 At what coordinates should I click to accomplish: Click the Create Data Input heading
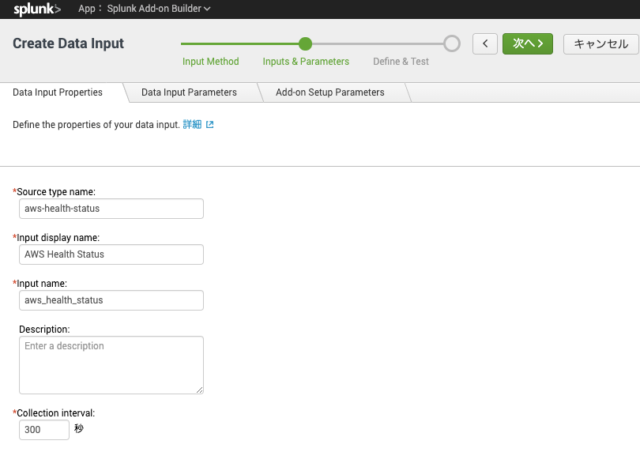(68, 43)
